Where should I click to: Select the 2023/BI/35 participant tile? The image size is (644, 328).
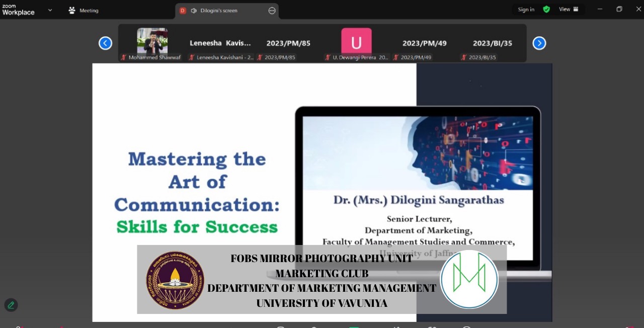tap(492, 43)
